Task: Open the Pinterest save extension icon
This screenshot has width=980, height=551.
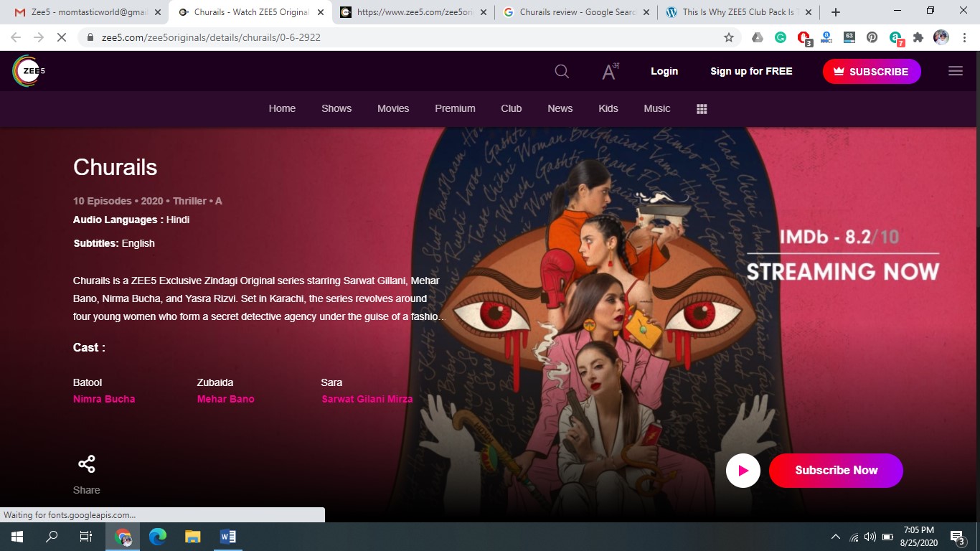Action: coord(872,37)
